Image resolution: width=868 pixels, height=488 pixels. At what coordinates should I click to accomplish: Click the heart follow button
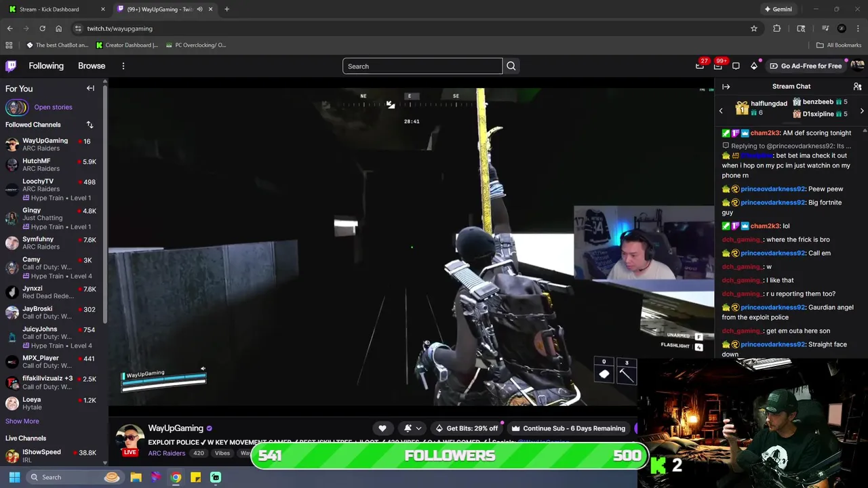click(x=382, y=428)
